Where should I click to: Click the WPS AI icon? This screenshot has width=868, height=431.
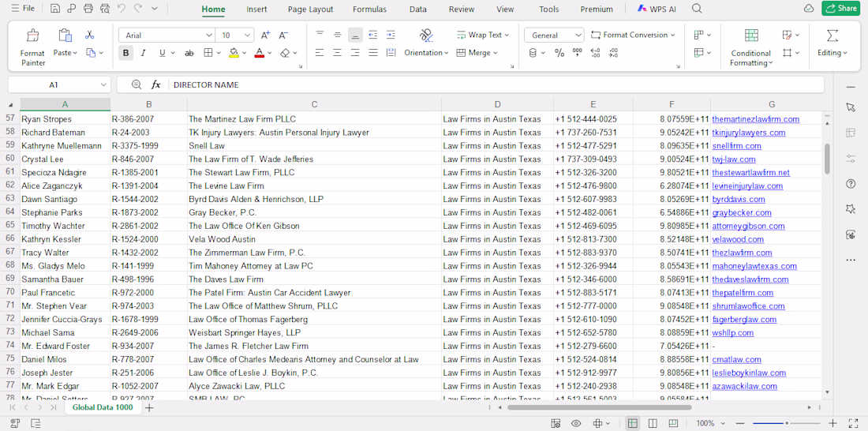tap(656, 9)
